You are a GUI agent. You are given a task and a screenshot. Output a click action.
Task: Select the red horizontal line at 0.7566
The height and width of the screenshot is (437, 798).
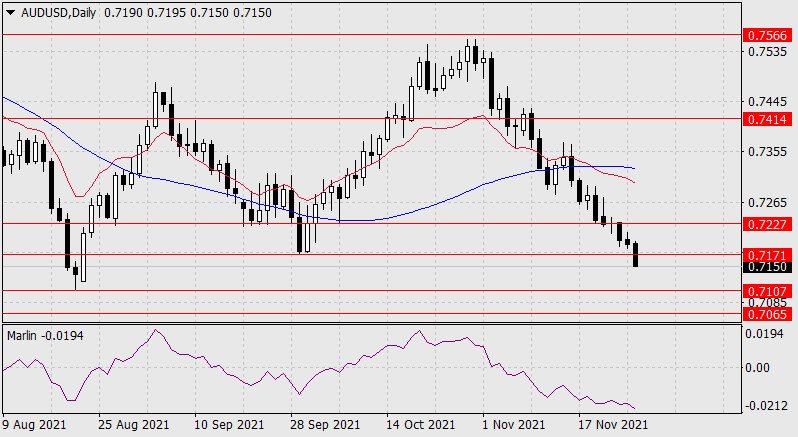point(372,35)
